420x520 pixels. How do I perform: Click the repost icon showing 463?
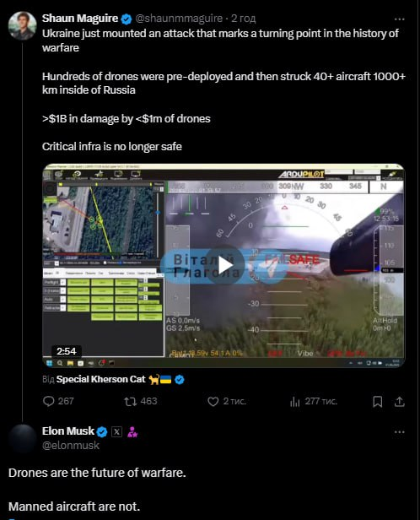click(130, 402)
